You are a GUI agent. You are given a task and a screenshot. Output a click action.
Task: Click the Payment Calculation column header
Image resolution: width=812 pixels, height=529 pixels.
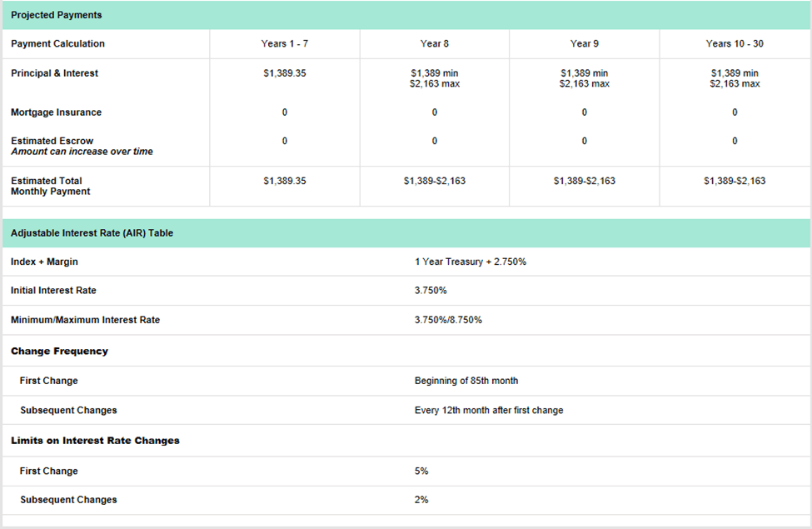coord(53,43)
